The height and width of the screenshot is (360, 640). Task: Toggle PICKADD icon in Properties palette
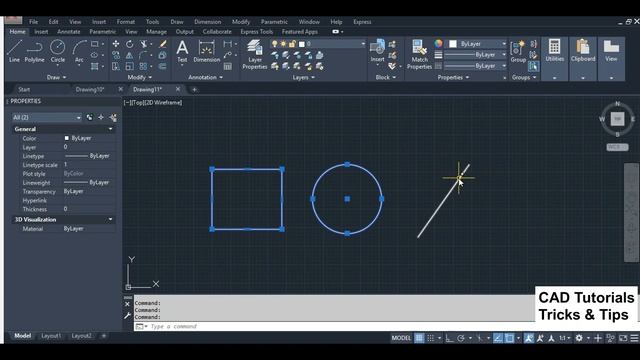pos(89,118)
